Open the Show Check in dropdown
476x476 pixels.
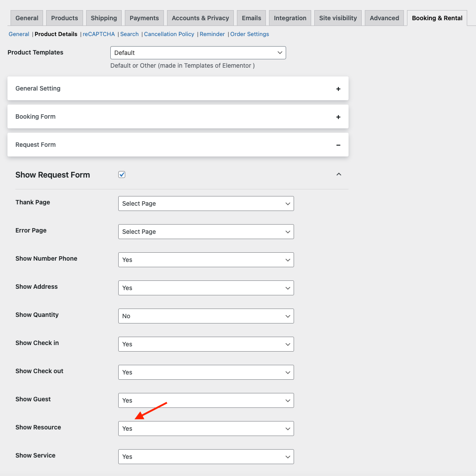point(206,344)
